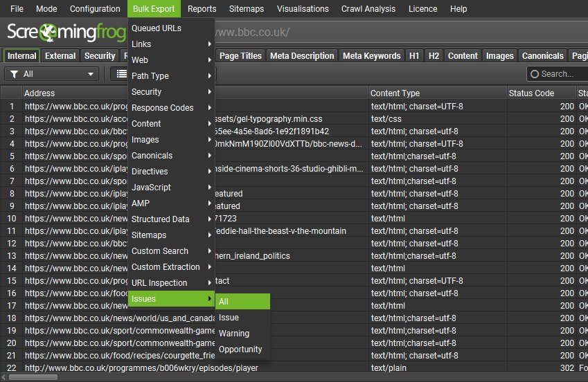Image resolution: width=588 pixels, height=382 pixels.
Task: Open the Reports menu
Action: [x=202, y=8]
